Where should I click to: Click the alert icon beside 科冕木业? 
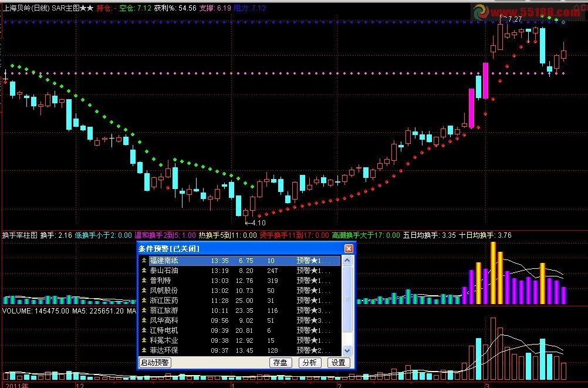pyautogui.click(x=144, y=340)
